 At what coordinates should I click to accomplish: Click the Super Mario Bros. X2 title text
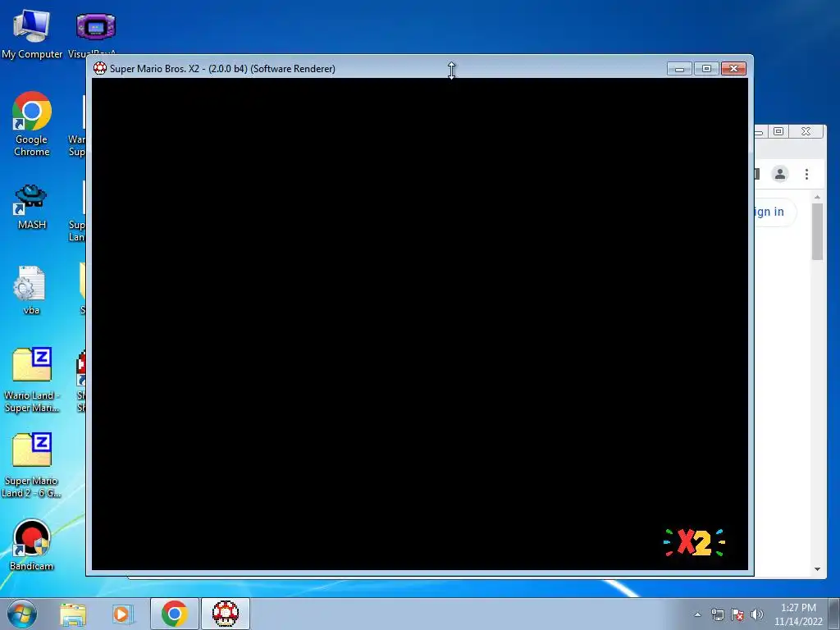(222, 69)
